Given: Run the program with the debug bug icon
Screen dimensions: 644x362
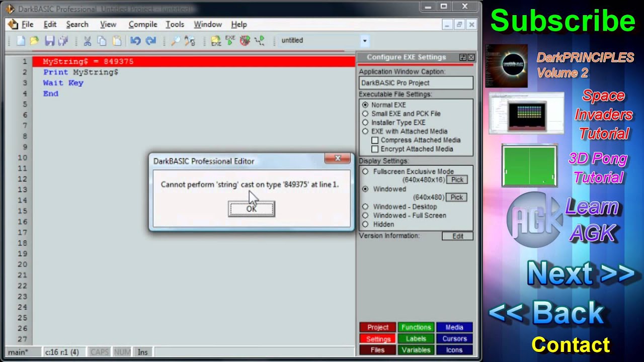Looking at the screenshot, I should (245, 41).
